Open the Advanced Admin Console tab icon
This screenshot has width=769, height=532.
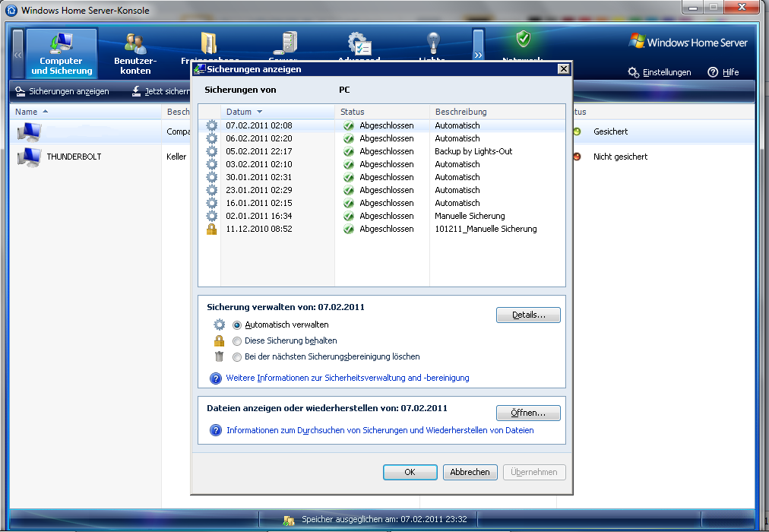[x=359, y=43]
